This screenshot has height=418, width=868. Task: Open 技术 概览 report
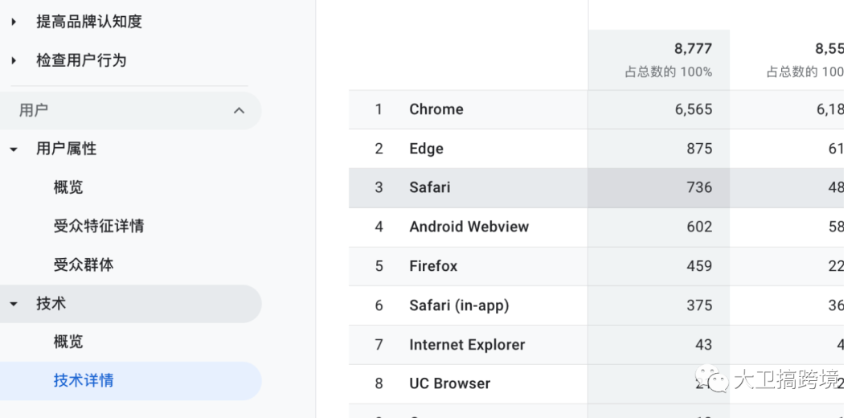pos(68,342)
